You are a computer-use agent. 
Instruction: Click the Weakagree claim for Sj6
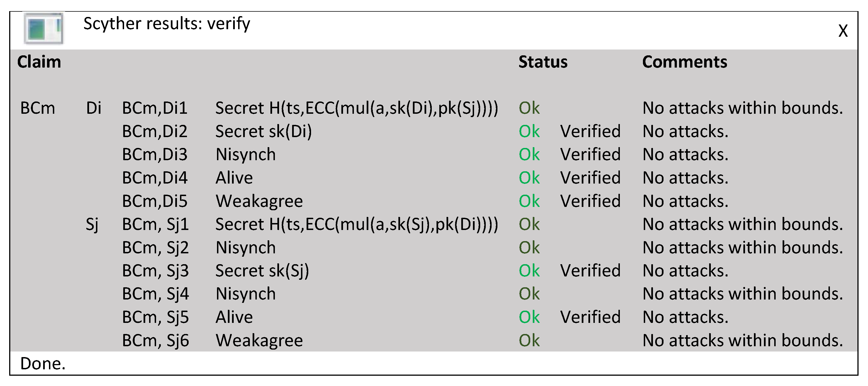[259, 340]
